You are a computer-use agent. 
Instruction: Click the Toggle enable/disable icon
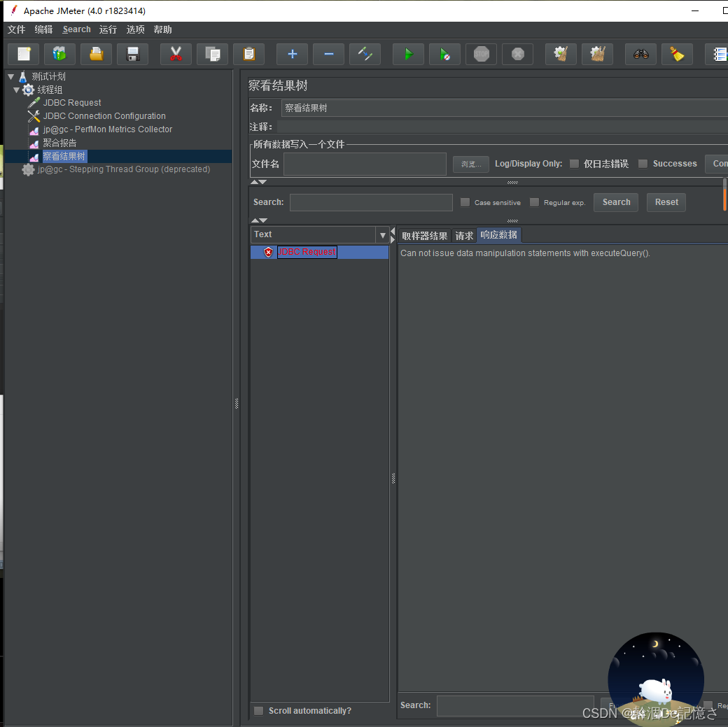[x=365, y=55]
